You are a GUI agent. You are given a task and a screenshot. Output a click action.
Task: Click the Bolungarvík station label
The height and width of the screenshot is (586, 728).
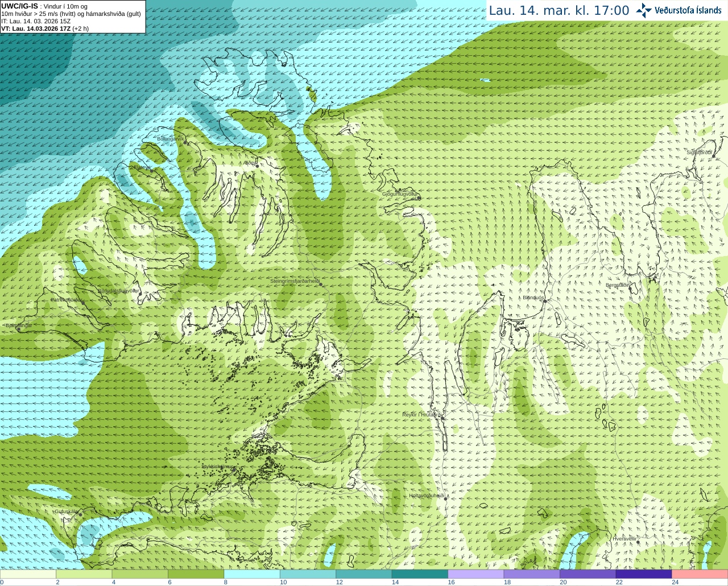tap(171, 139)
